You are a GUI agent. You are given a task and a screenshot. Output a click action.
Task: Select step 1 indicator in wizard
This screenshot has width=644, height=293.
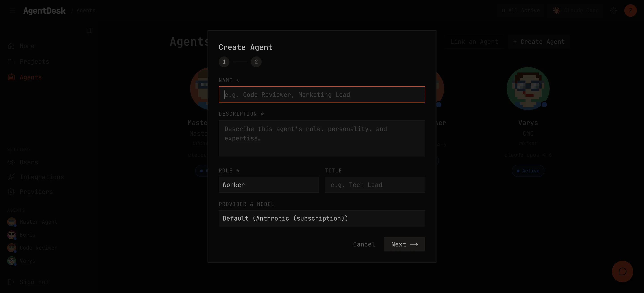click(x=224, y=62)
